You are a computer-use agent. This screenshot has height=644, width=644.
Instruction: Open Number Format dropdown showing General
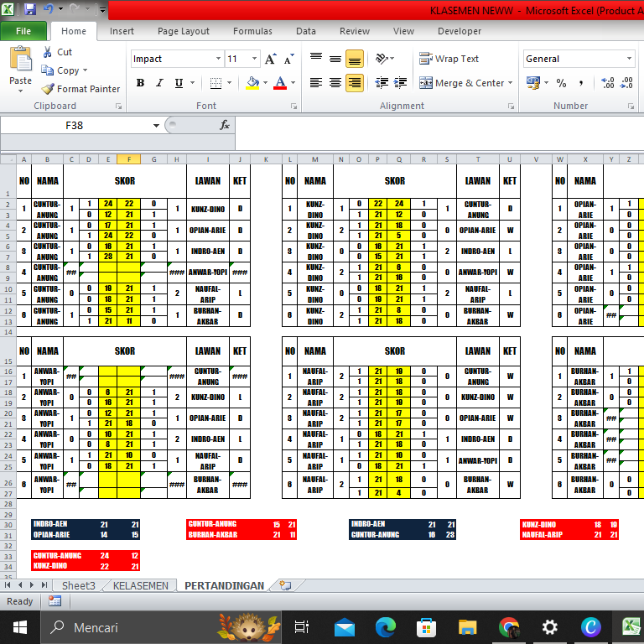(x=629, y=59)
